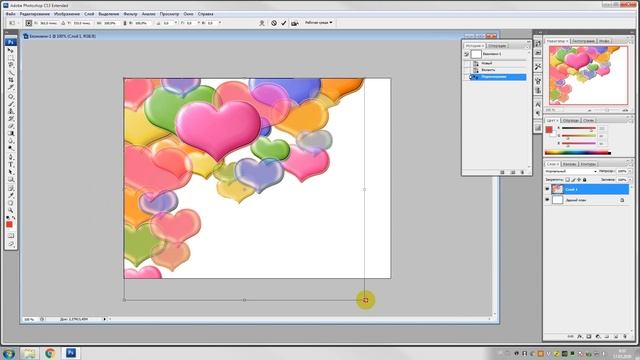Screen dimensions: 640x360
Task: Switch to the Гистограмма tab
Action: coord(584,41)
